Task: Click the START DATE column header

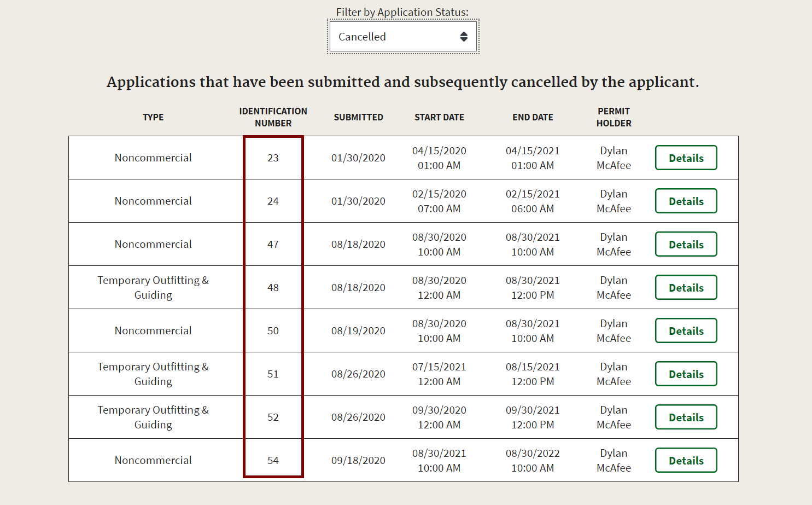Action: pyautogui.click(x=439, y=117)
